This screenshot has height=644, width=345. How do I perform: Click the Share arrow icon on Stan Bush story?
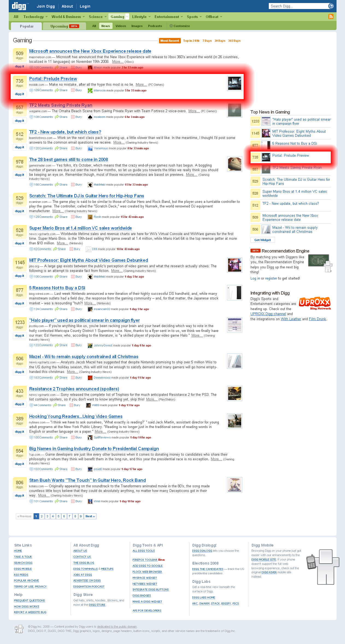(57, 501)
